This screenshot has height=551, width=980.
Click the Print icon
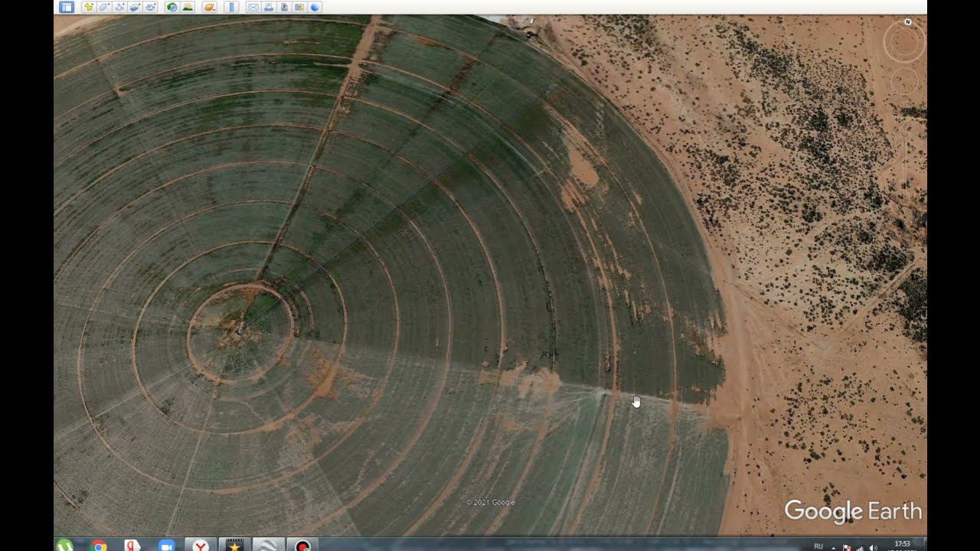point(269,7)
